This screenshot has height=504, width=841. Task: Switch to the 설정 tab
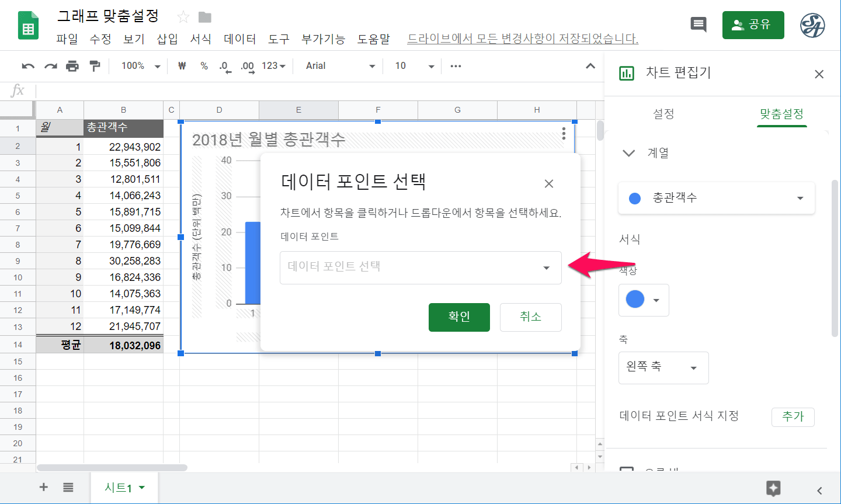(663, 115)
